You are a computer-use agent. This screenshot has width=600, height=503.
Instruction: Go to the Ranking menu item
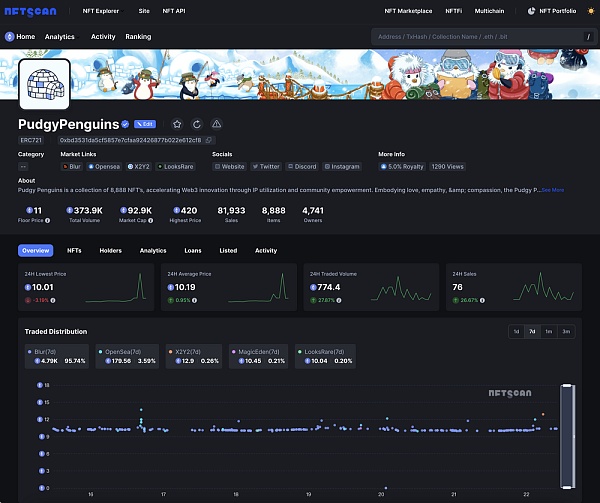pos(138,37)
